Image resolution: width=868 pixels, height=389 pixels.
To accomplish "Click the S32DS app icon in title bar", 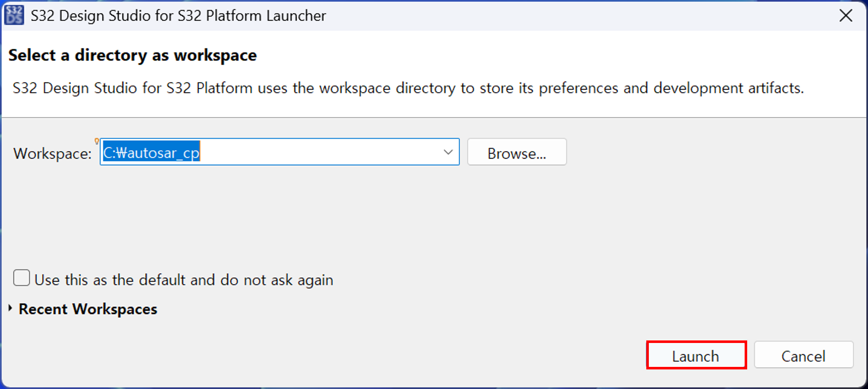I will (14, 15).
